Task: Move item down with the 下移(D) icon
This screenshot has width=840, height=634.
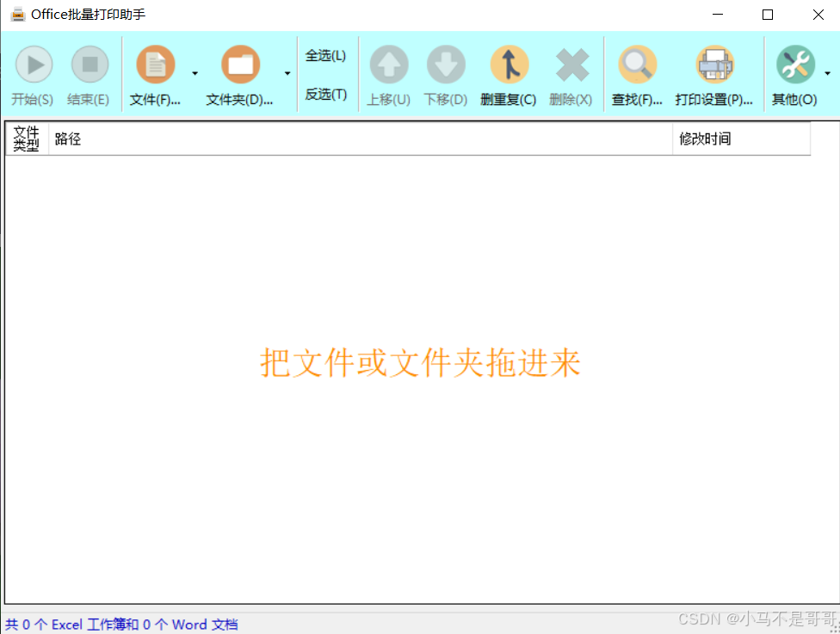Action: 446,65
